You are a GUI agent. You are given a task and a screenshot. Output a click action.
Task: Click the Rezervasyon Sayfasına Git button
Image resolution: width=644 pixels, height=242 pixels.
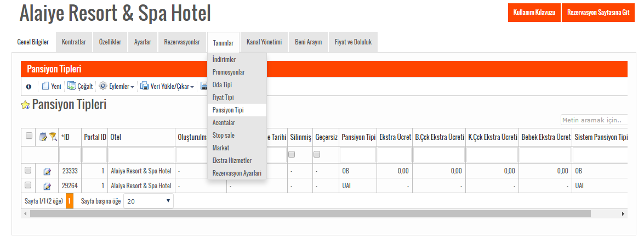(x=599, y=13)
